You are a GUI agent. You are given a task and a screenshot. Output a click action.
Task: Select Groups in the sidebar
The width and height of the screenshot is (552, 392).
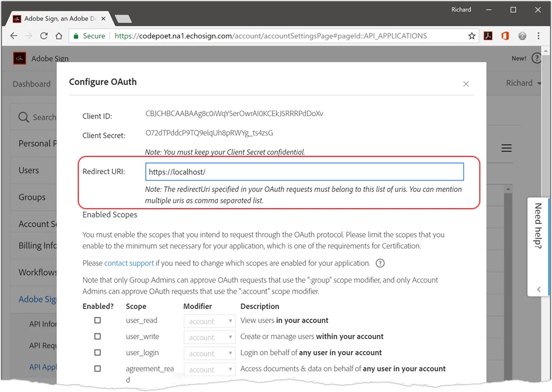click(x=32, y=197)
